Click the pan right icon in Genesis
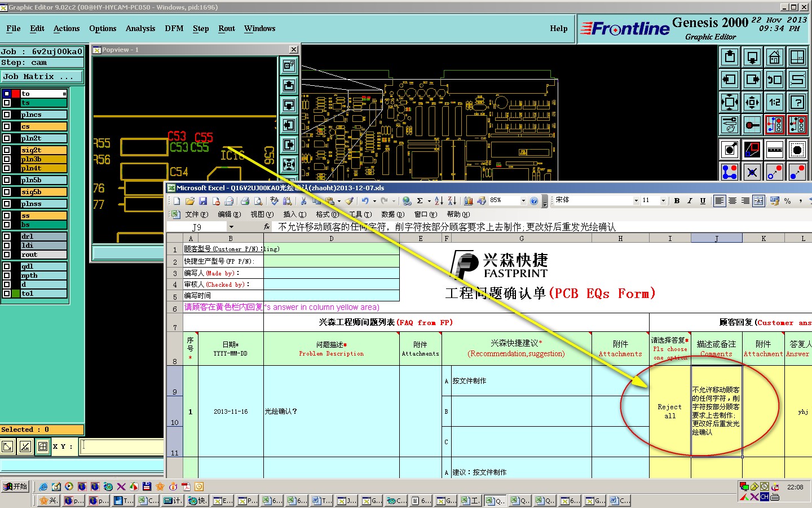 [x=752, y=80]
